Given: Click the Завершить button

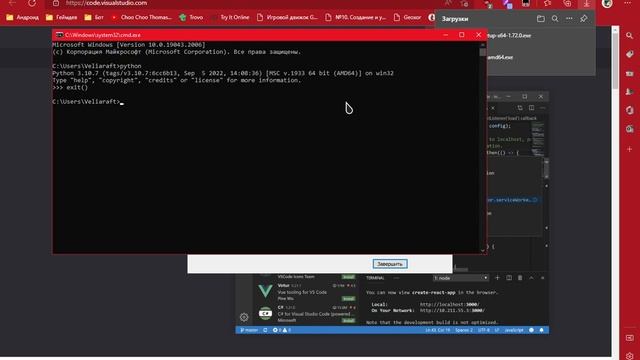Looking at the screenshot, I should (x=390, y=264).
